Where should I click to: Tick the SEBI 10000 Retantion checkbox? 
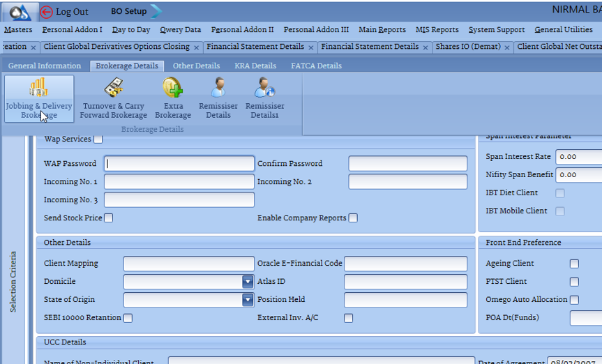[x=128, y=318]
